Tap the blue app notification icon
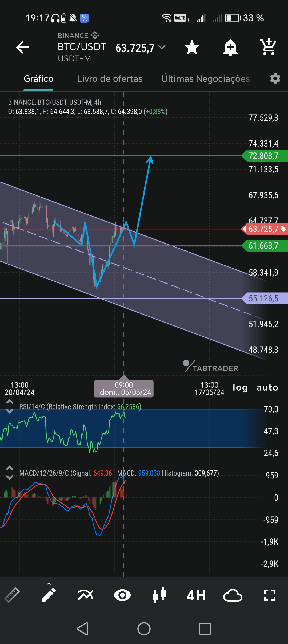 [x=84, y=18]
